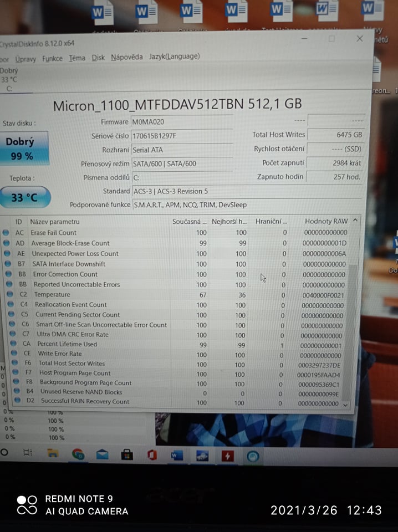Click the Firmware field M0MA020
The image size is (398, 532).
(x=182, y=122)
